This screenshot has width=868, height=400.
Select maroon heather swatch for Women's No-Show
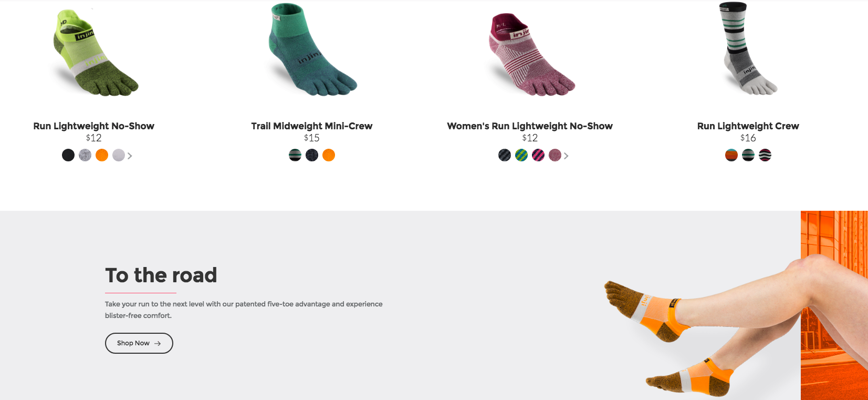[x=555, y=155]
